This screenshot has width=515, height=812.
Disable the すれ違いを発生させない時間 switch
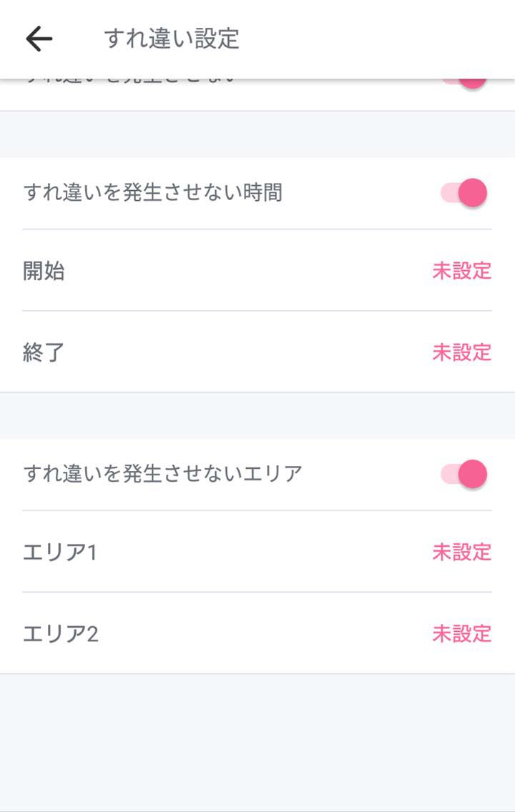click(464, 193)
